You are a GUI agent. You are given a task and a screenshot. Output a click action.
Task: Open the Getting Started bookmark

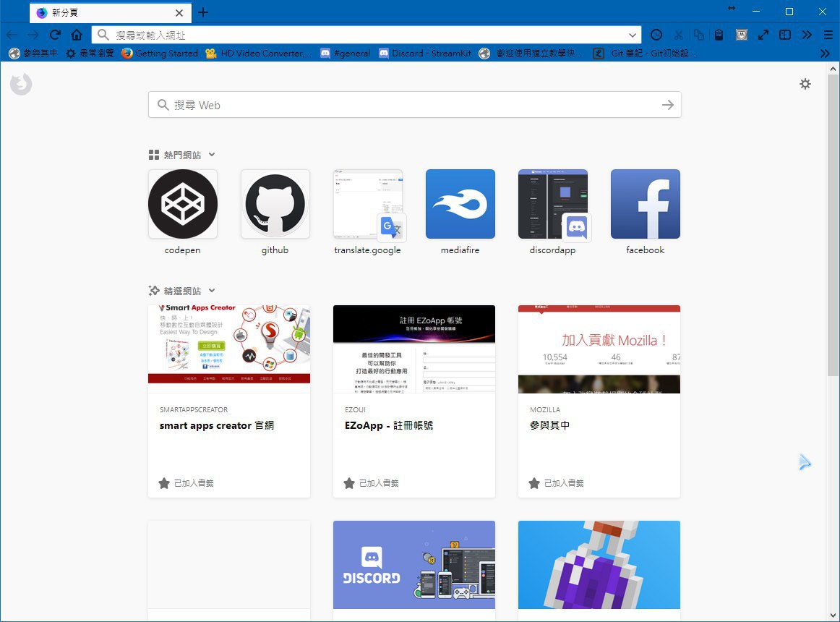coord(159,54)
